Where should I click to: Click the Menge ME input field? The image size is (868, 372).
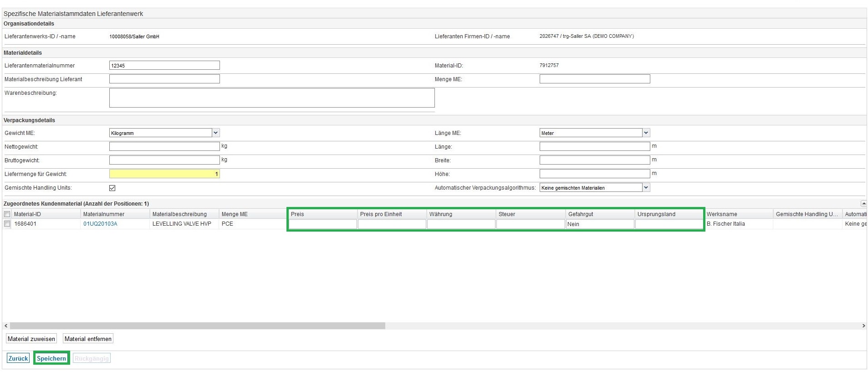[595, 79]
